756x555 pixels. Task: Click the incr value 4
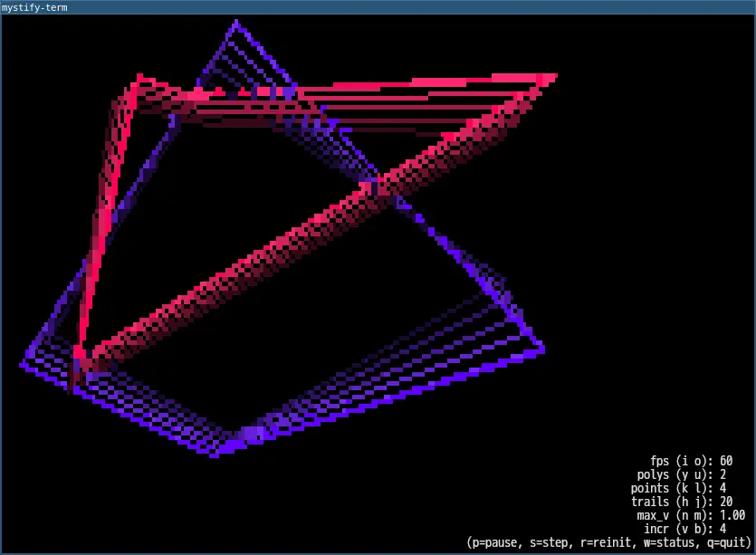pos(723,529)
